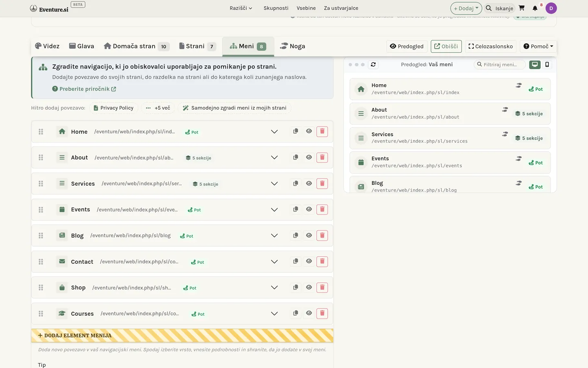The height and width of the screenshot is (368, 588).
Task: Show +5 več quick links
Action: [x=158, y=108]
